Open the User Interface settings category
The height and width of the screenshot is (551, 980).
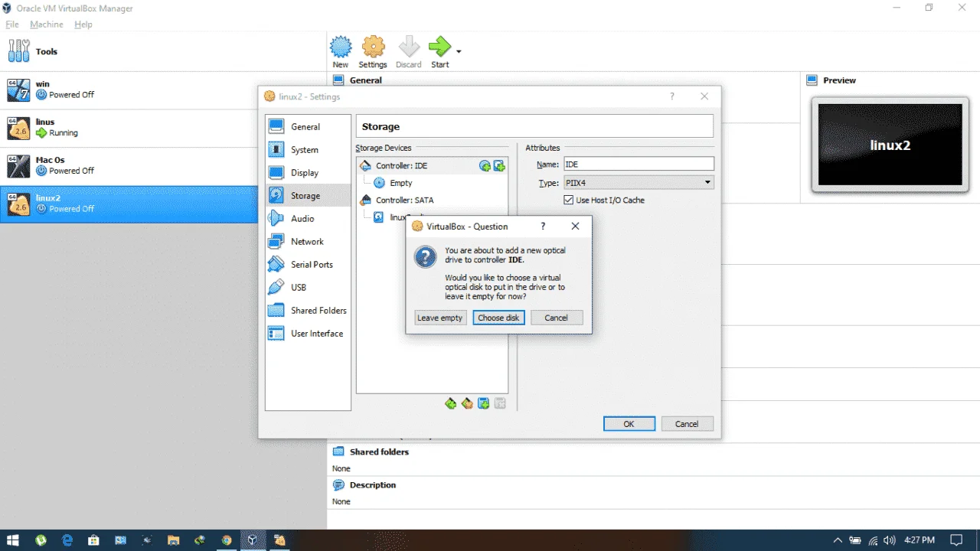click(x=308, y=334)
